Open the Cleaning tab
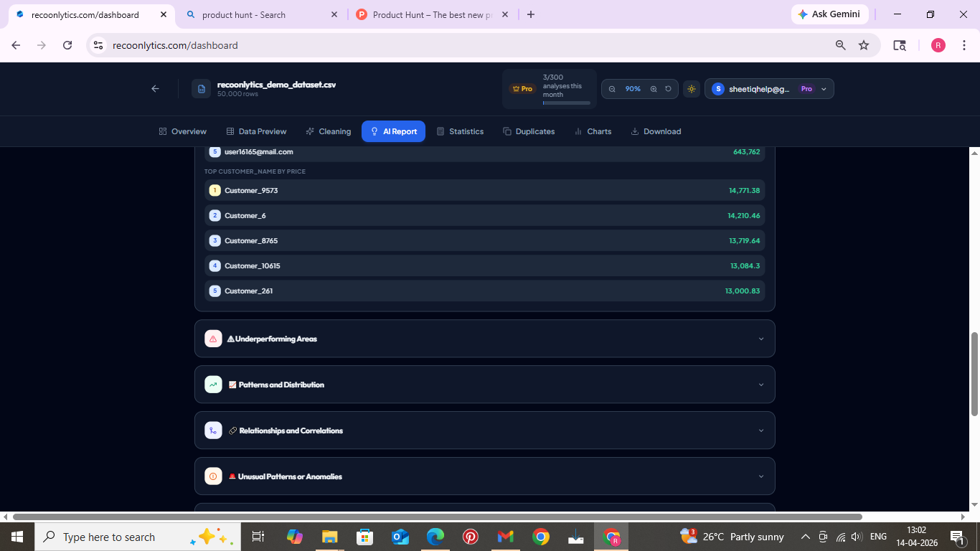The image size is (980, 551). [329, 131]
